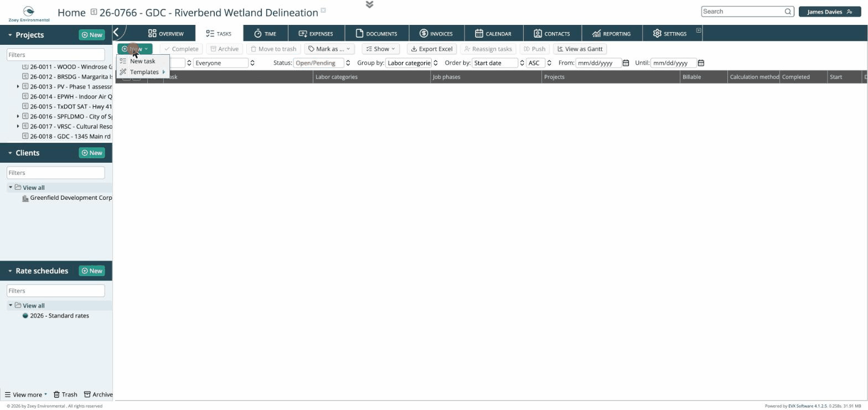Click the Clients Filters field
This screenshot has height=410, width=868.
point(55,173)
